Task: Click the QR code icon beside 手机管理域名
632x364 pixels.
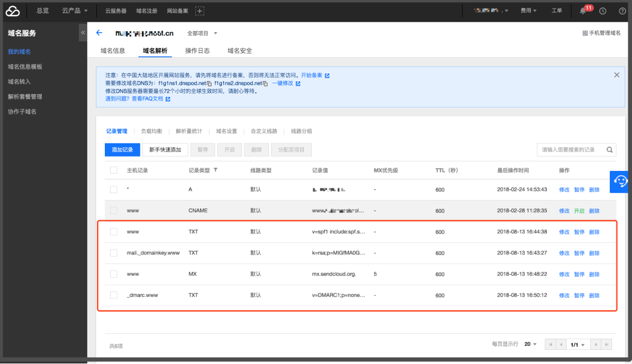Action: [x=585, y=33]
